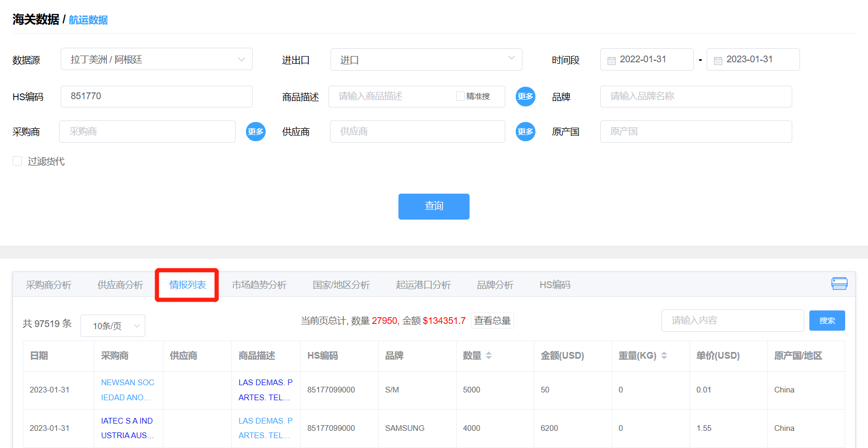Click the 共 97519 条 total count text

pos(47,324)
